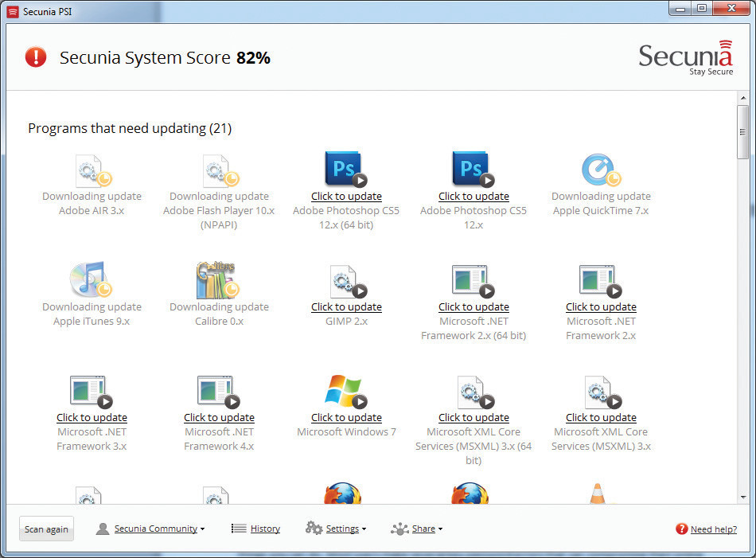The width and height of the screenshot is (756, 558).
Task: Click the vertical scrollbar down arrow
Action: (742, 496)
